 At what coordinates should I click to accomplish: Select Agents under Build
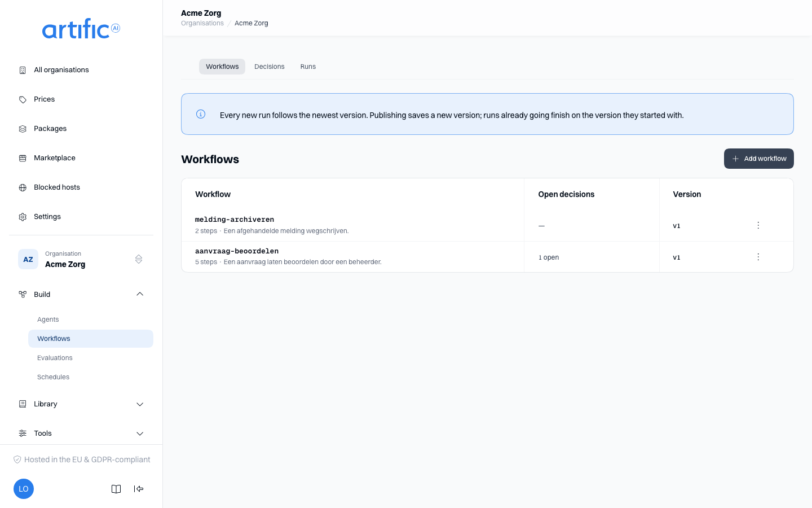click(x=91, y=319)
